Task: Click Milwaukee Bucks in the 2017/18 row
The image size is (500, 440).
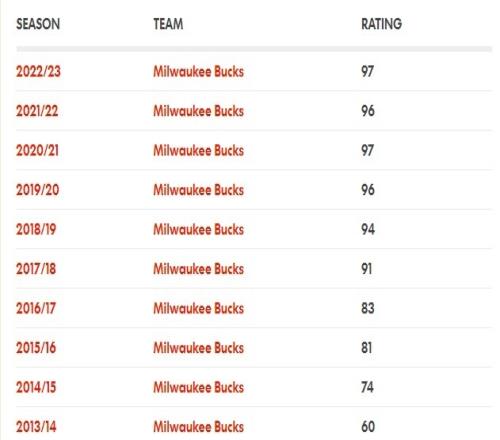Action: [198, 269]
